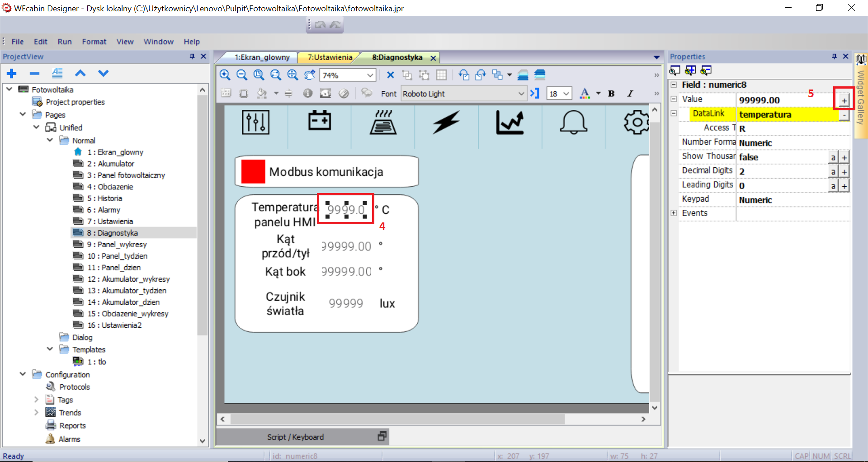Image resolution: width=868 pixels, height=462 pixels.
Task: Expand the Events property group
Action: pos(674,213)
